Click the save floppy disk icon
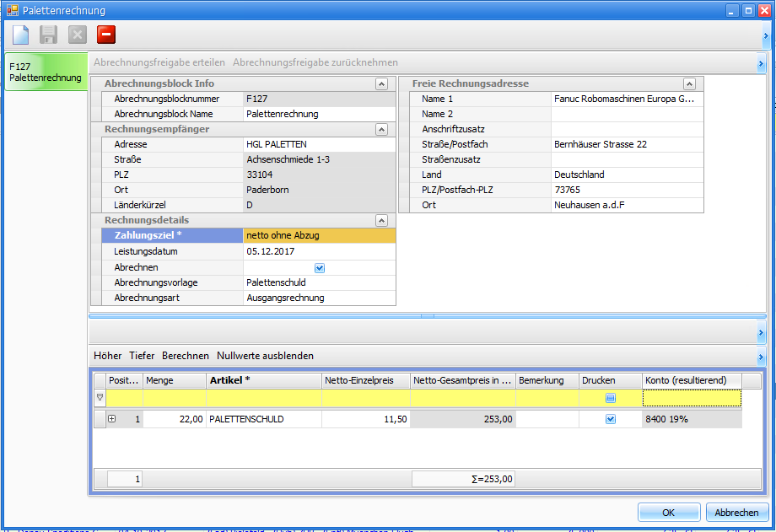 (49, 35)
